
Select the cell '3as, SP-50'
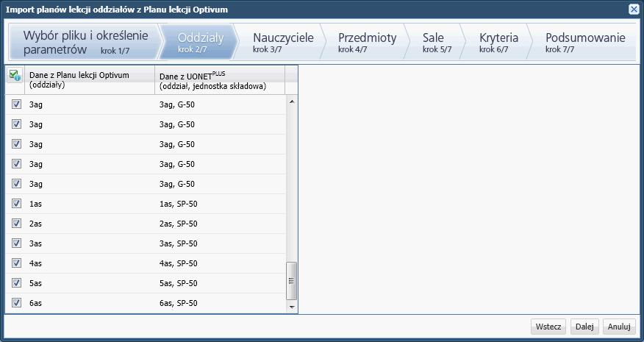point(220,243)
